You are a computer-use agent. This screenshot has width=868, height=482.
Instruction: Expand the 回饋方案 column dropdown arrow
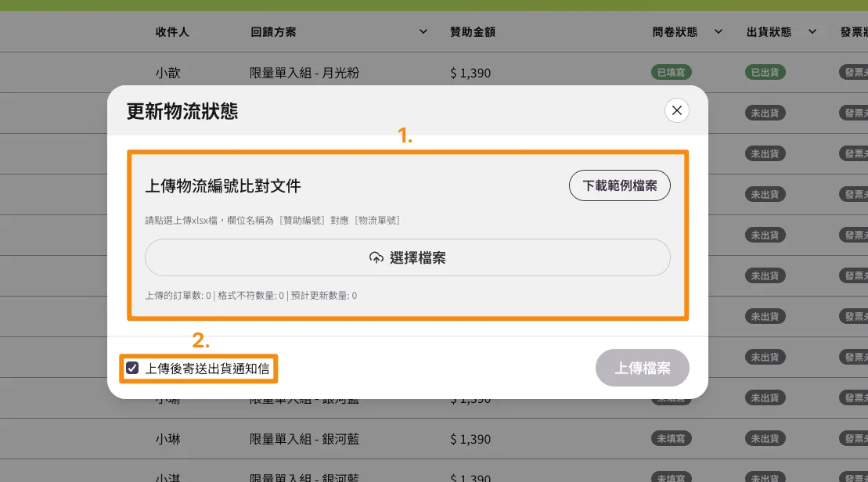tap(423, 32)
